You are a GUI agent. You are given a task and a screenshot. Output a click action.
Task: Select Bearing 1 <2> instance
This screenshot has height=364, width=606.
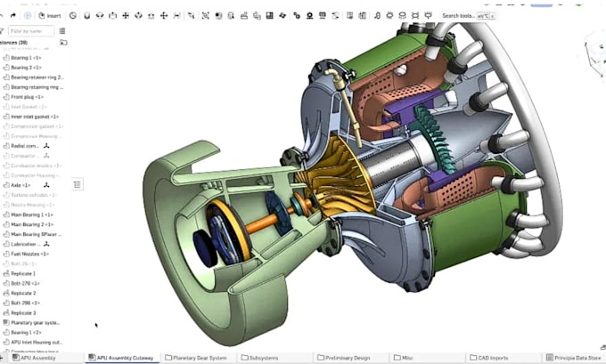pyautogui.click(x=26, y=332)
